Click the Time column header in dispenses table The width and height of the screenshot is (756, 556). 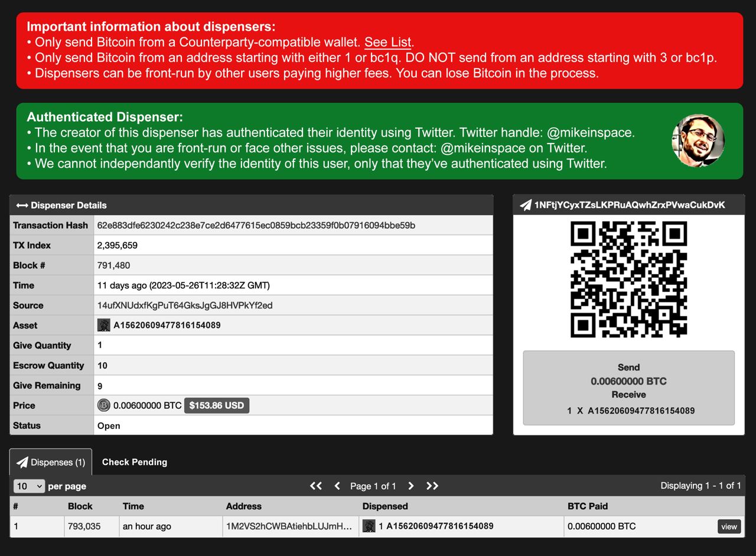[133, 506]
